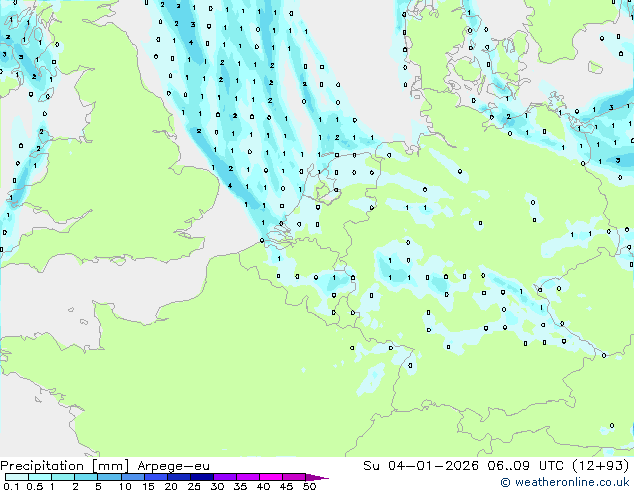634x490 pixels.
Task: Click the legend label '25'
Action: [194, 486]
